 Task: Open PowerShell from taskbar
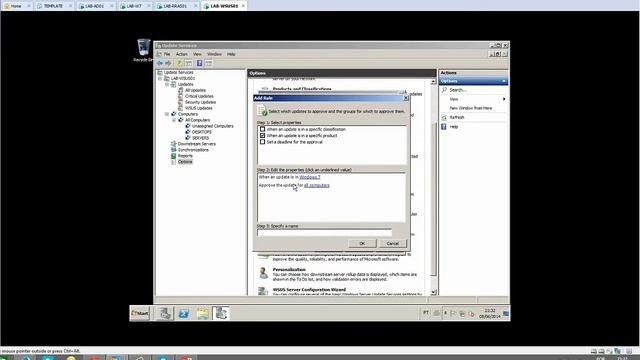pos(184,313)
